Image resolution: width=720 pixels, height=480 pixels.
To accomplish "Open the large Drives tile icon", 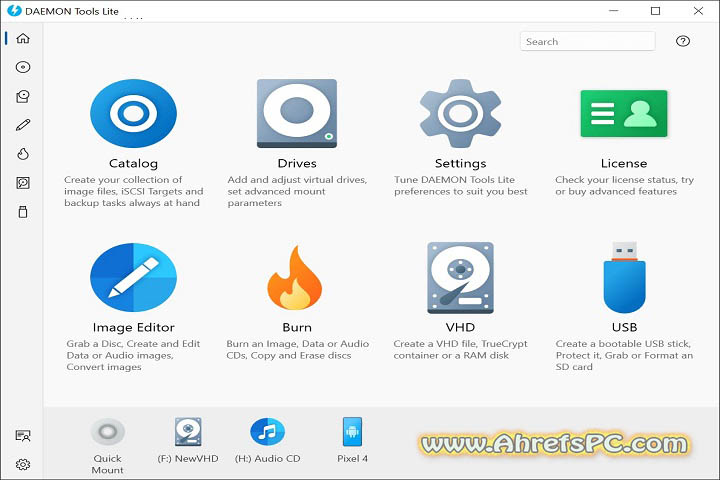I will (297, 113).
